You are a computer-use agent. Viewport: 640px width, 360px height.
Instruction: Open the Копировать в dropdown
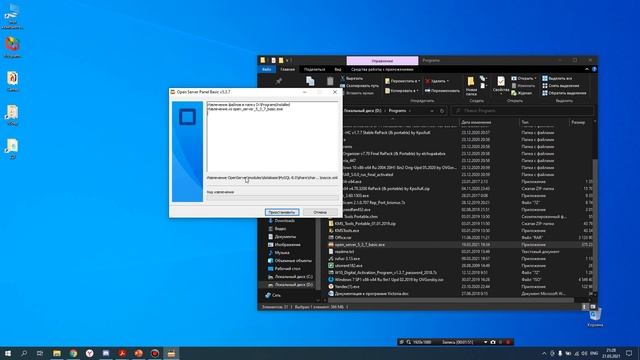click(402, 91)
